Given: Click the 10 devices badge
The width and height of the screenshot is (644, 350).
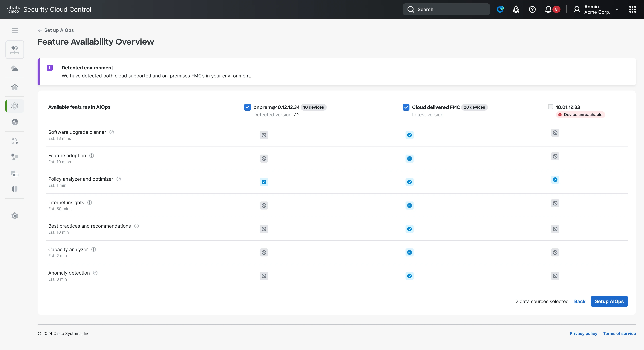Looking at the screenshot, I should click(313, 107).
